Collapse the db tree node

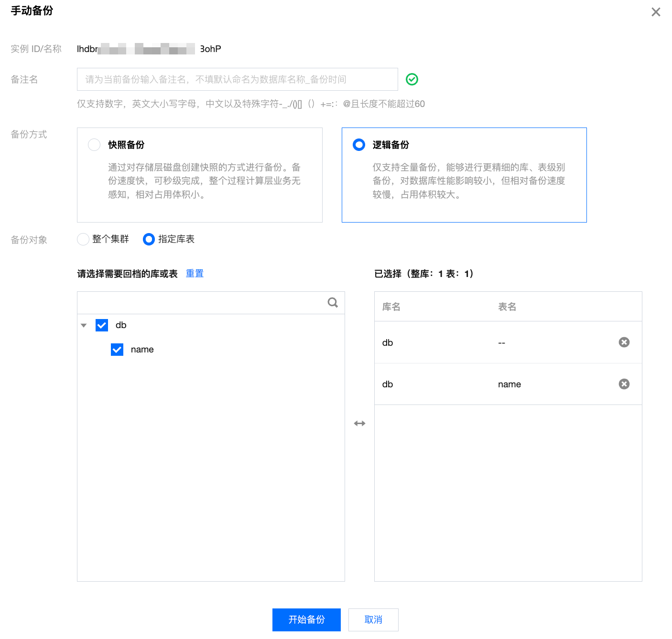click(84, 325)
